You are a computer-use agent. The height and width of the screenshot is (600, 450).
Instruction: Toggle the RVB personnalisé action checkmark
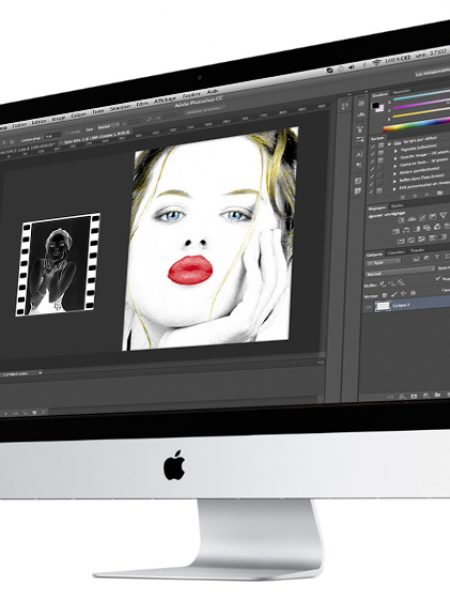(371, 192)
